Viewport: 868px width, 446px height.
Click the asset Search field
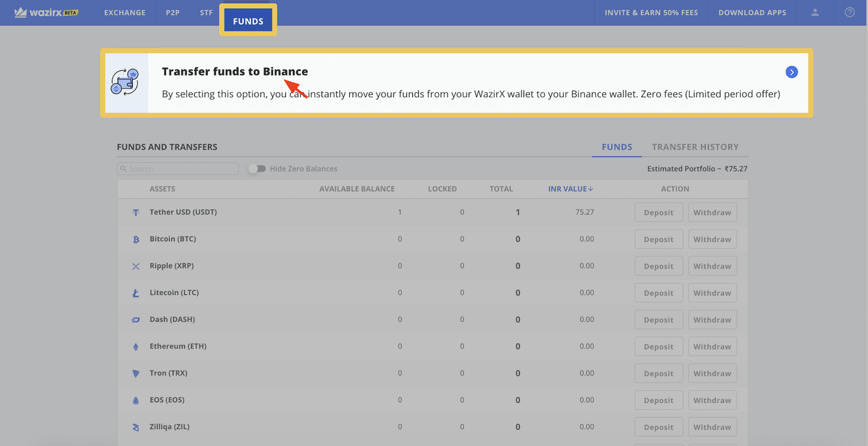click(178, 169)
